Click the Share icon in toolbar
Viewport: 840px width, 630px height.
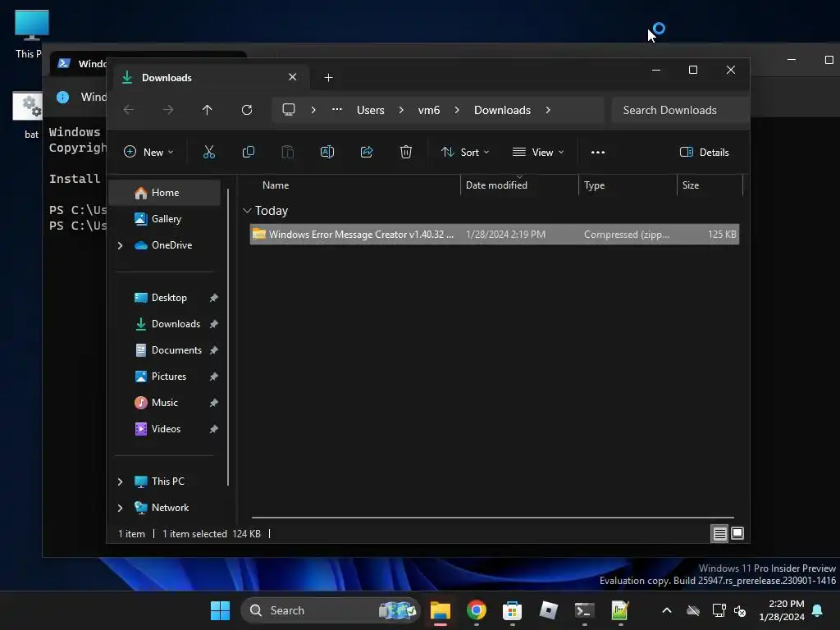tap(367, 152)
